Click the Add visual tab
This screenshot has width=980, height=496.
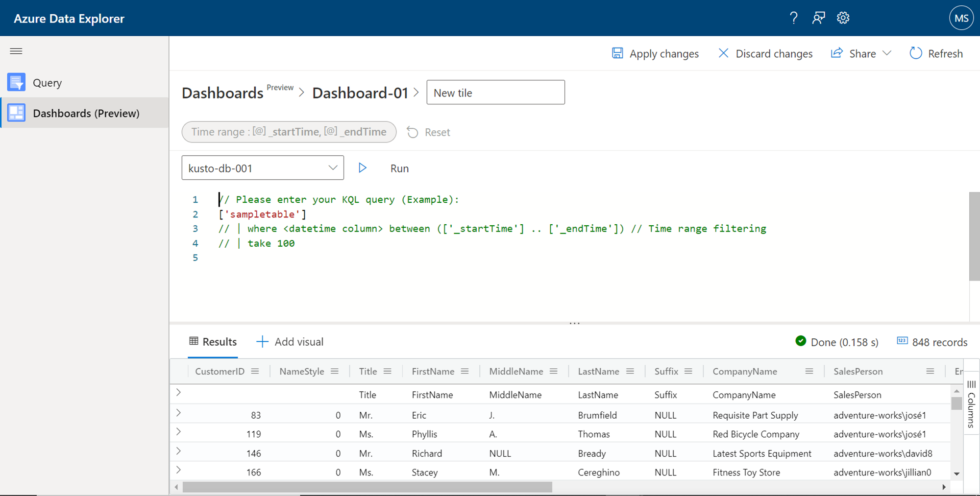click(290, 342)
